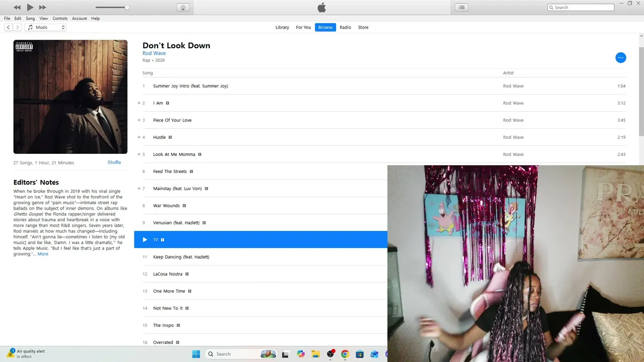The image size is (644, 362).
Task: Click the Air quality alert widget
Action: 26,354
